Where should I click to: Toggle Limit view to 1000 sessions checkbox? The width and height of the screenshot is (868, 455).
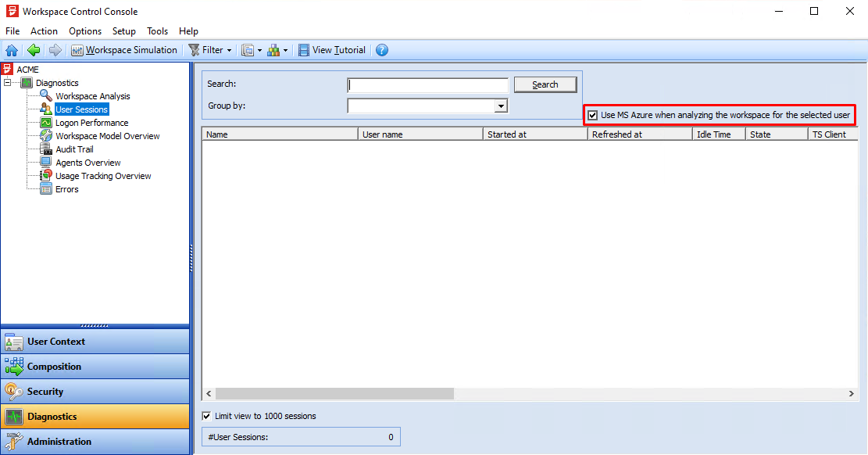(x=206, y=416)
